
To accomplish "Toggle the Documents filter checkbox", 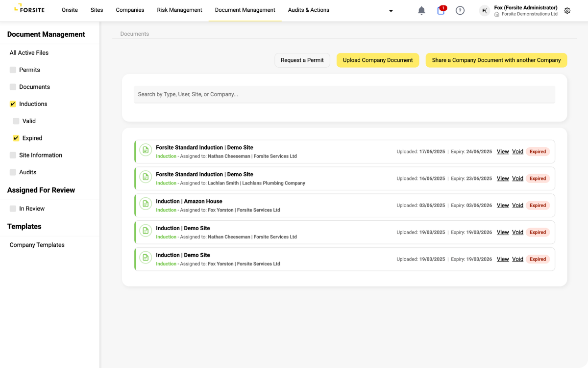I will (x=13, y=87).
